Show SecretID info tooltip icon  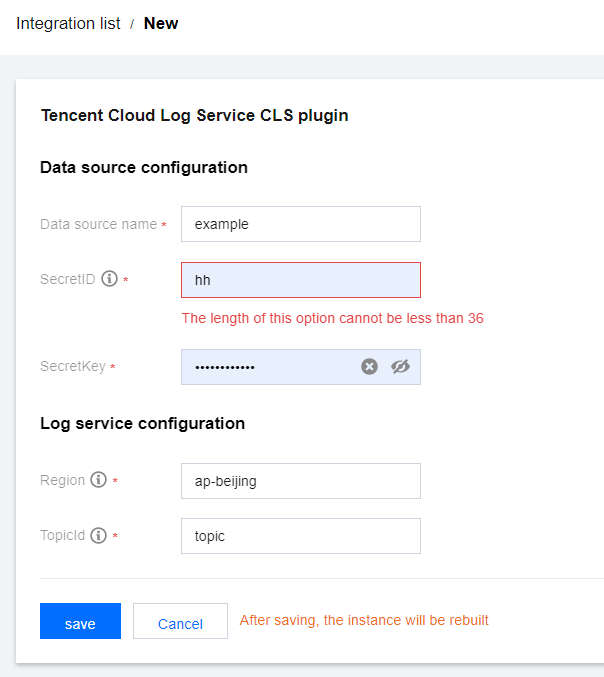(x=109, y=279)
